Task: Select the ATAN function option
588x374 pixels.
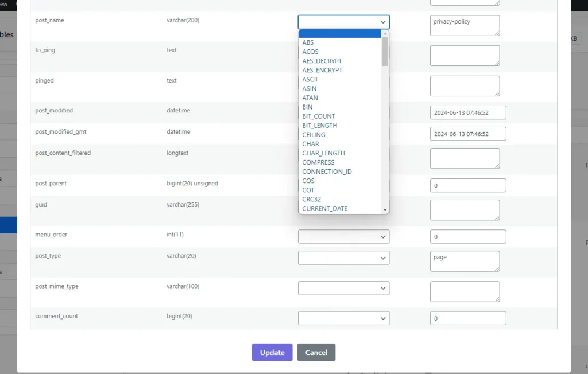Action: pos(310,98)
